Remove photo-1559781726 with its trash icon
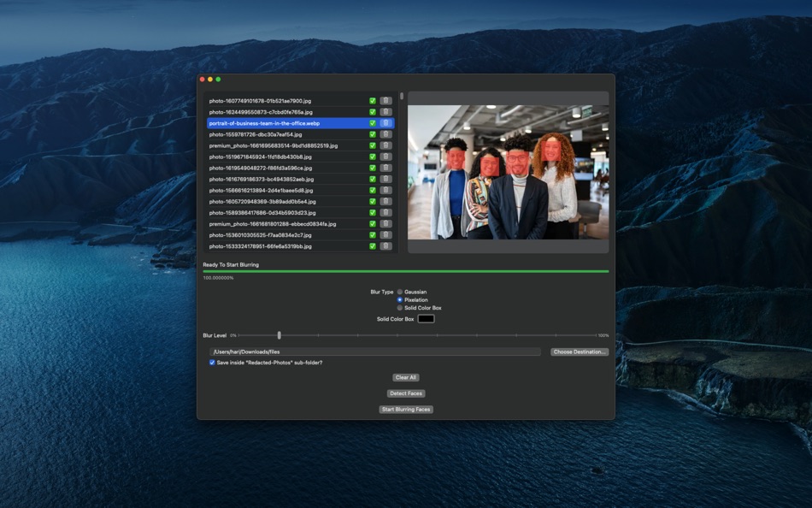This screenshot has width=812, height=508. point(385,134)
